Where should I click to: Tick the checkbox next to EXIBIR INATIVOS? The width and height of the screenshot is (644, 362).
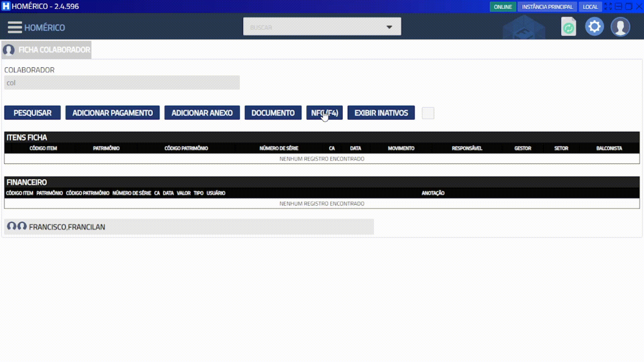pyautogui.click(x=428, y=113)
